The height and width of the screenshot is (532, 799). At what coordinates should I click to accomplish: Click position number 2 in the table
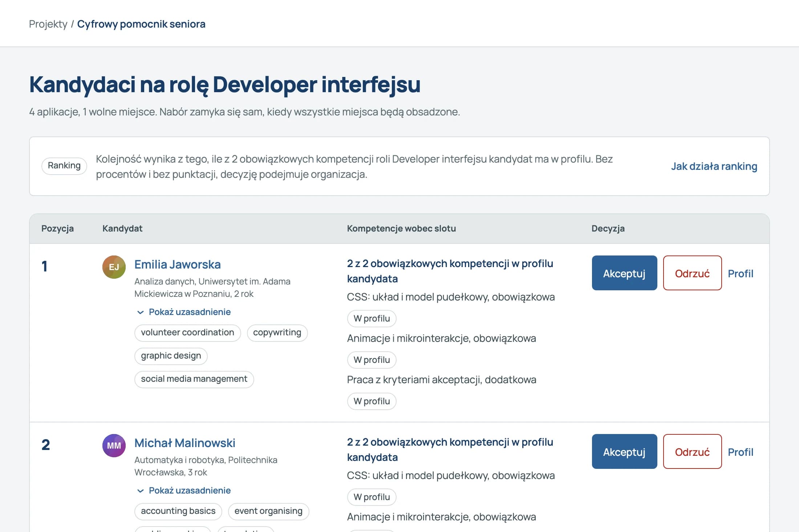pos(46,445)
